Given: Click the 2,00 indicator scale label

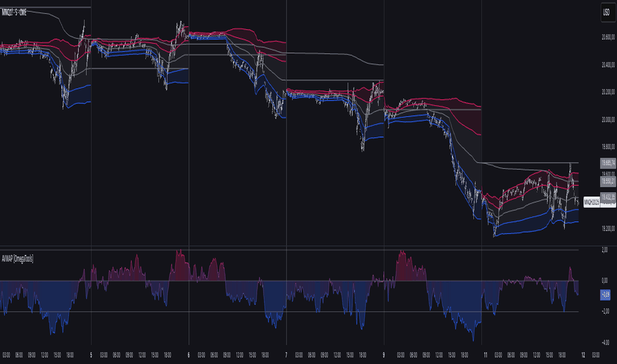Looking at the screenshot, I should [605, 250].
